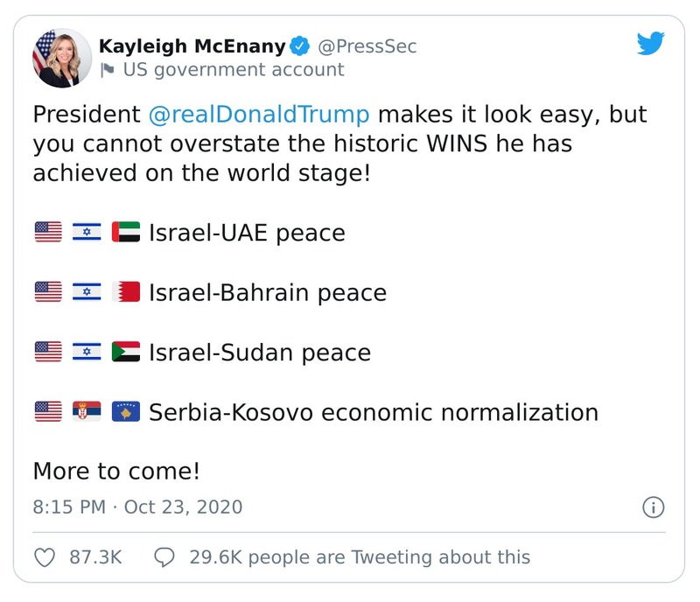700x602 pixels.
Task: Click Kayleigh McEnany's profile picture
Action: [59, 57]
